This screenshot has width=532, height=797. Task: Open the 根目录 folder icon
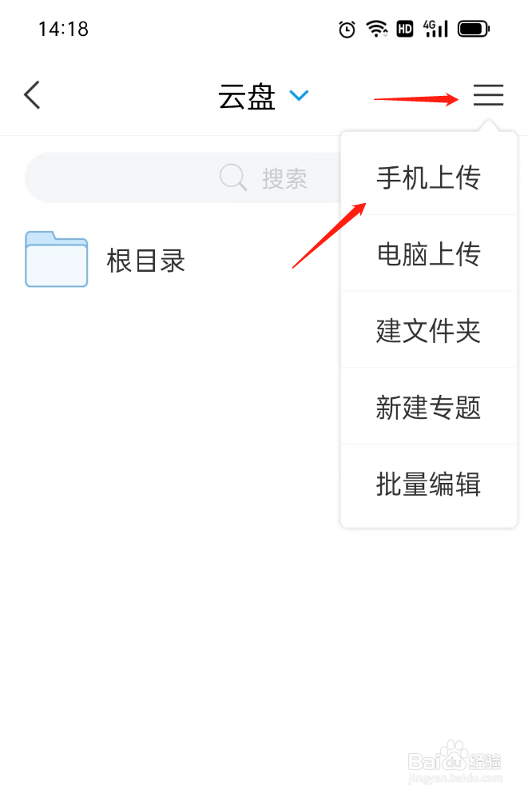[57, 260]
